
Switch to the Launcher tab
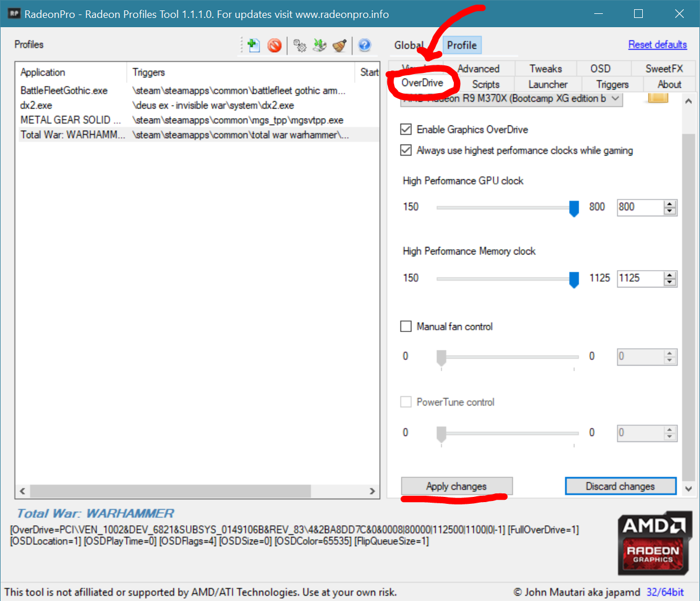click(x=548, y=84)
